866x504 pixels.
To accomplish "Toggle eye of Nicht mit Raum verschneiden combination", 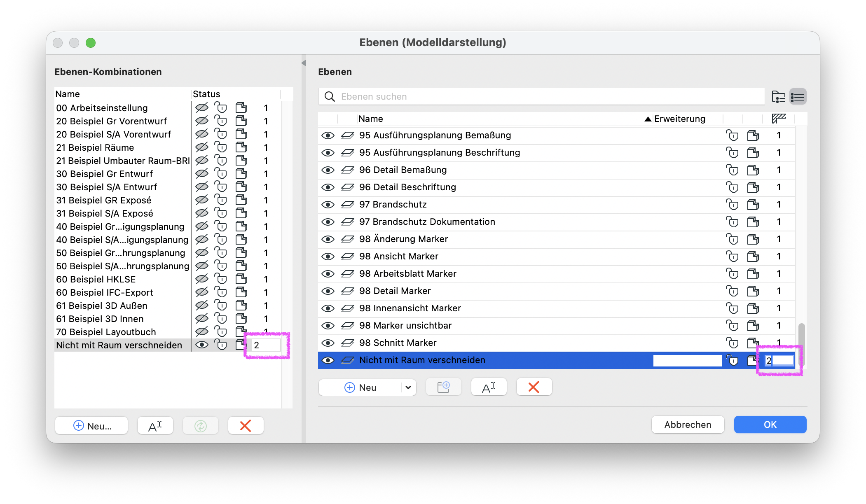I will (202, 345).
